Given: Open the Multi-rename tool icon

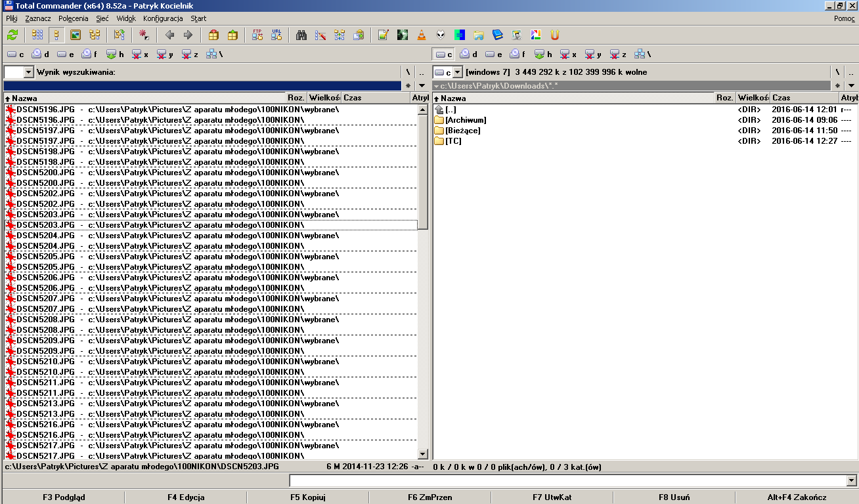Looking at the screenshot, I should [x=321, y=35].
